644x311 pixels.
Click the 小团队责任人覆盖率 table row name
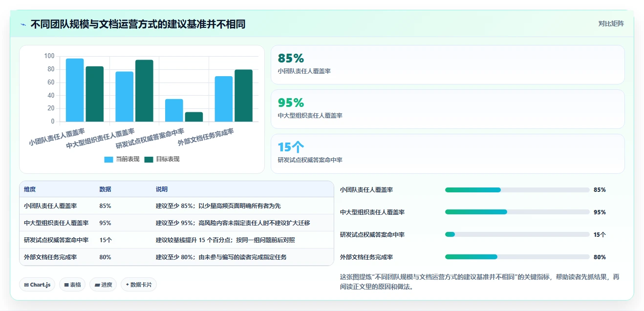tap(50, 206)
